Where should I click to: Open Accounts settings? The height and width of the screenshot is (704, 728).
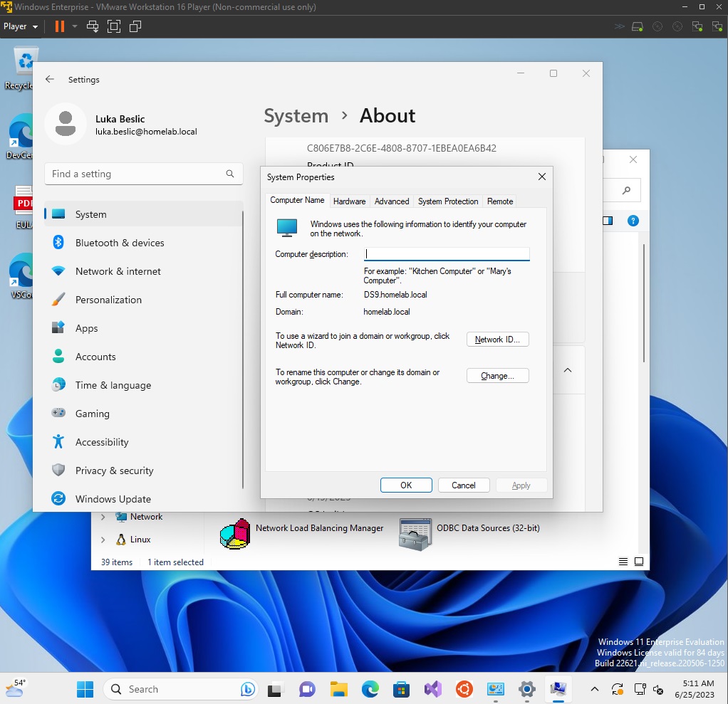[143, 357]
